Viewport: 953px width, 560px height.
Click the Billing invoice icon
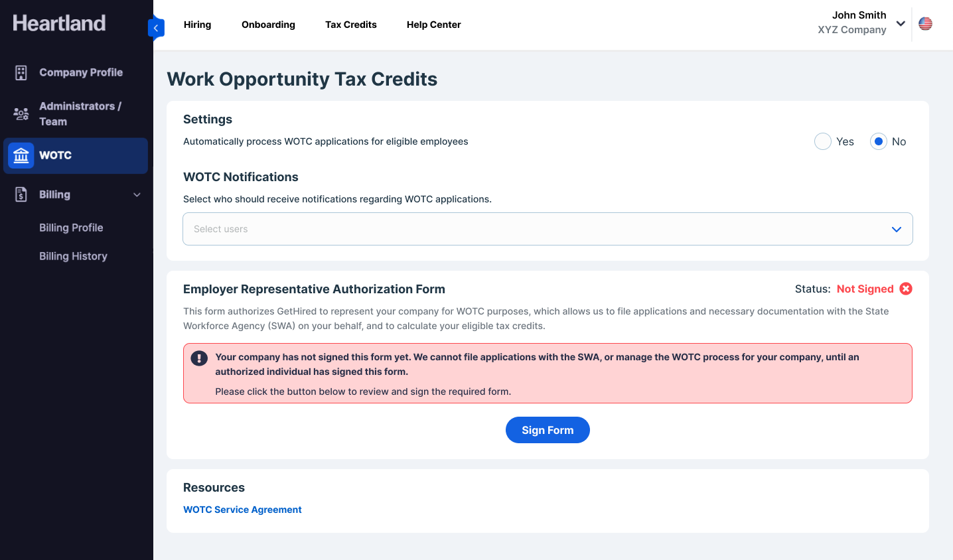(x=21, y=194)
